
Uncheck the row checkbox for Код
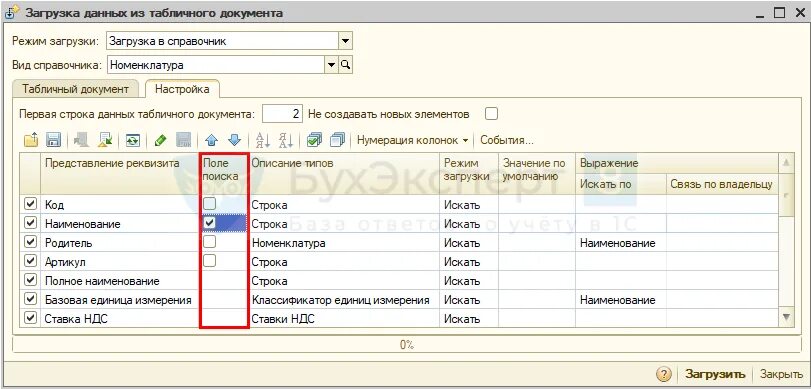(31, 204)
